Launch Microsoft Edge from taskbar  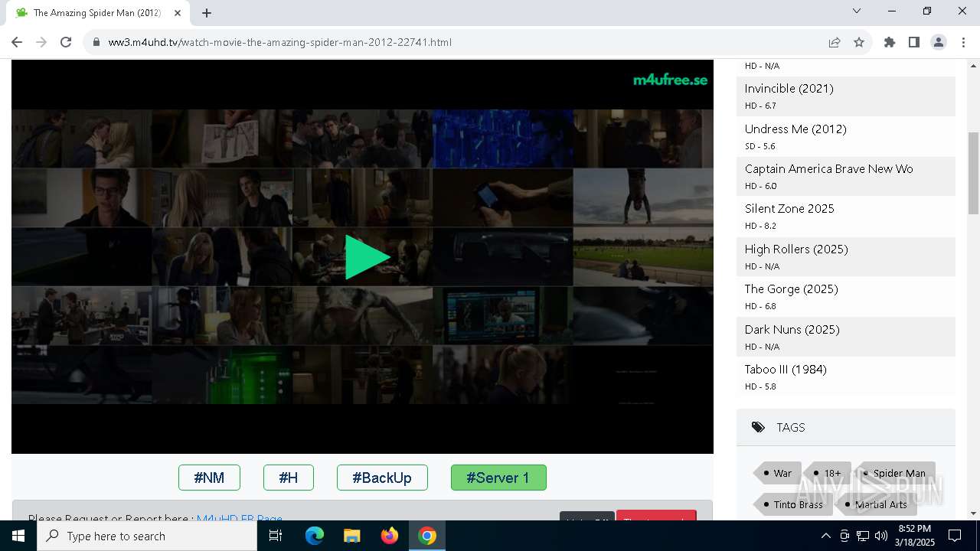[x=315, y=536]
